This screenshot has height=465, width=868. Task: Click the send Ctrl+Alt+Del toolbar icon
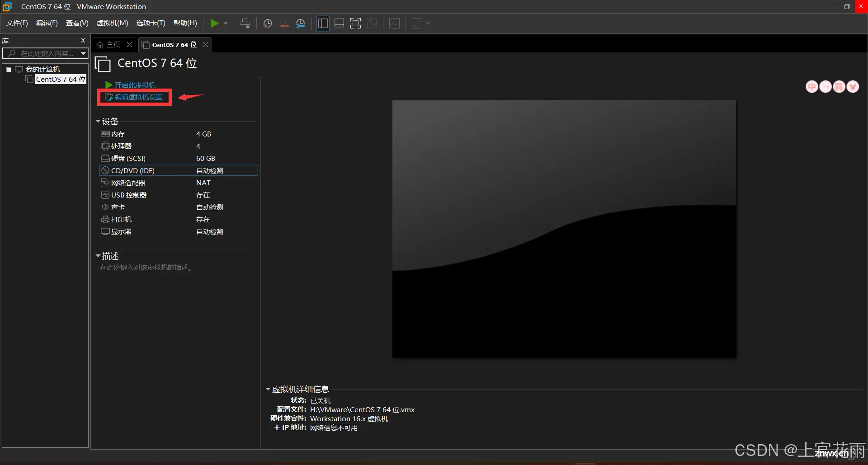[245, 23]
